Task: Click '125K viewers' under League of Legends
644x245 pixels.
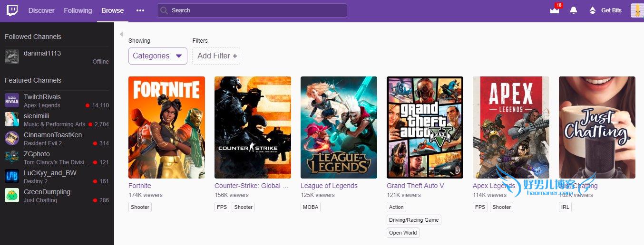Action: click(x=318, y=195)
